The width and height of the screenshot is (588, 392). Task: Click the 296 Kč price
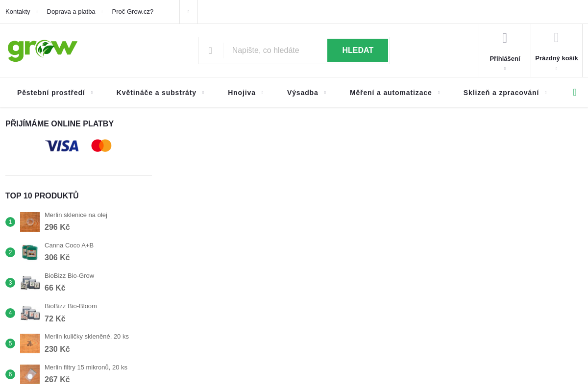57,227
